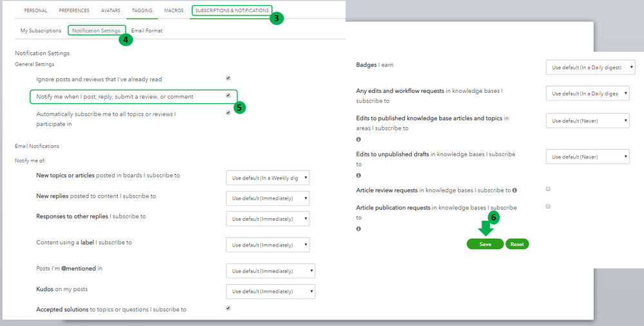Toggle Accepted solutions checkbox
The image size is (644, 326).
click(x=228, y=308)
